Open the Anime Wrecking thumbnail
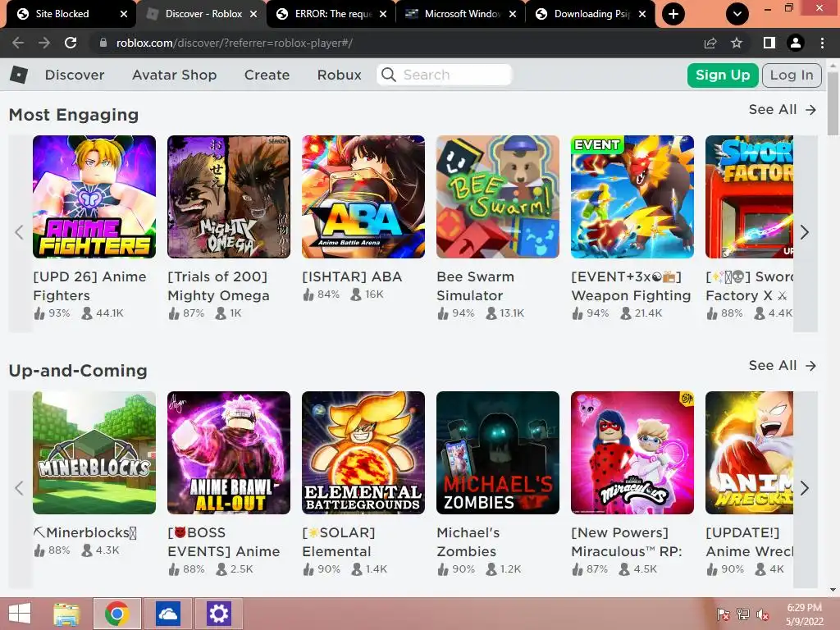The image size is (840, 630). pyautogui.click(x=750, y=453)
